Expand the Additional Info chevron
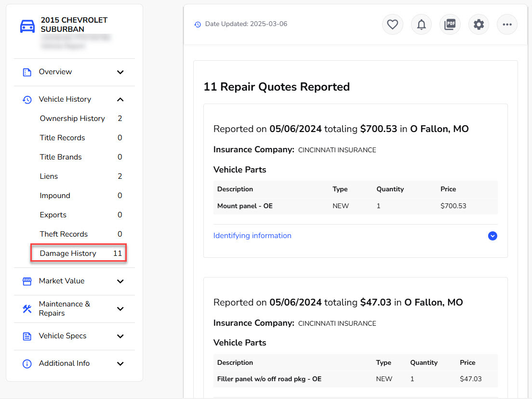This screenshot has height=399, width=532. click(120, 364)
